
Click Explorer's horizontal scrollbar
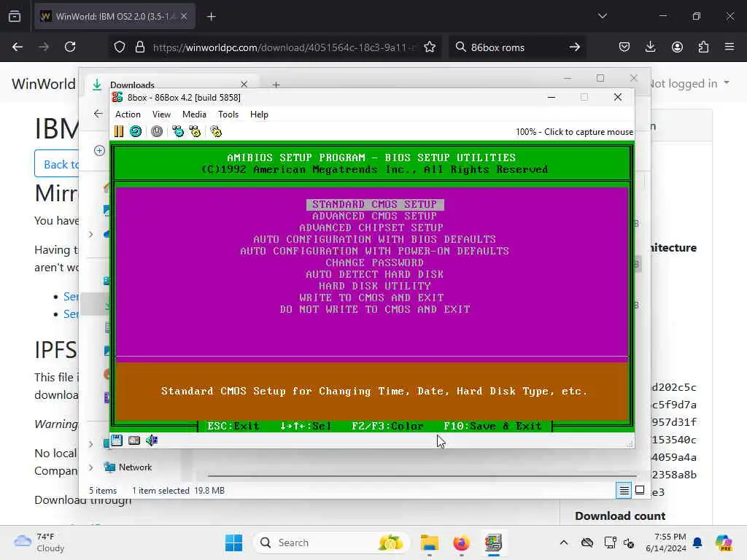pos(422,475)
